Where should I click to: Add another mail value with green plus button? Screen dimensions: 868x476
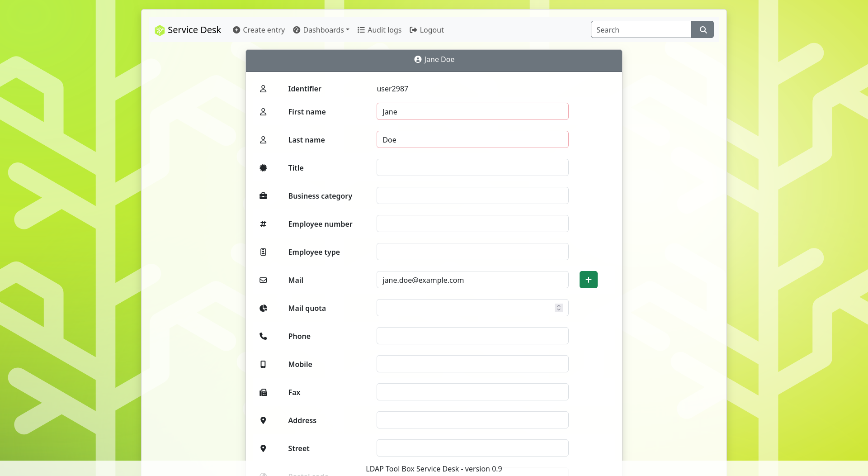(589, 280)
